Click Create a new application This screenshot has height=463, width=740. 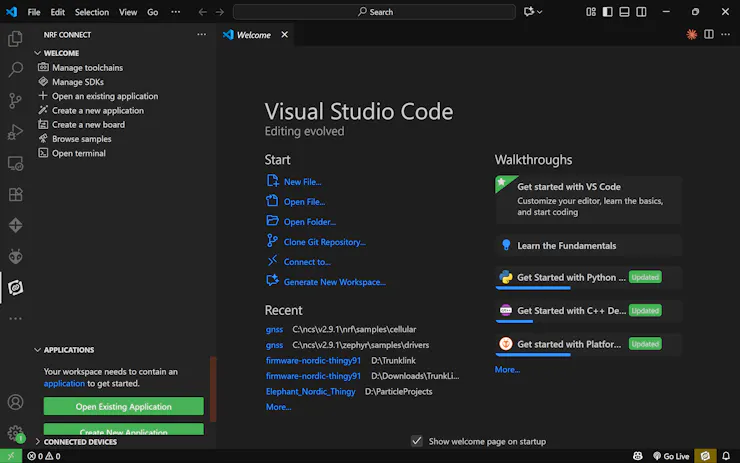pos(98,110)
